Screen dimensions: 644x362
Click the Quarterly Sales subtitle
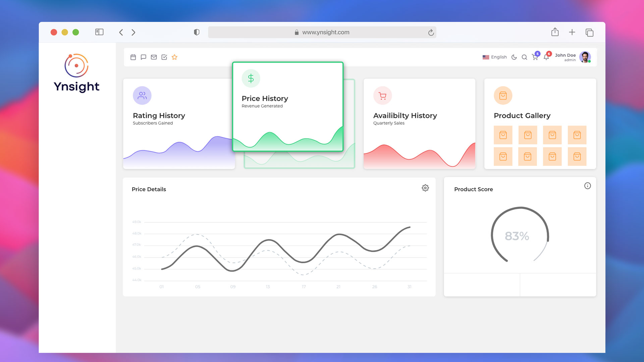(x=389, y=123)
